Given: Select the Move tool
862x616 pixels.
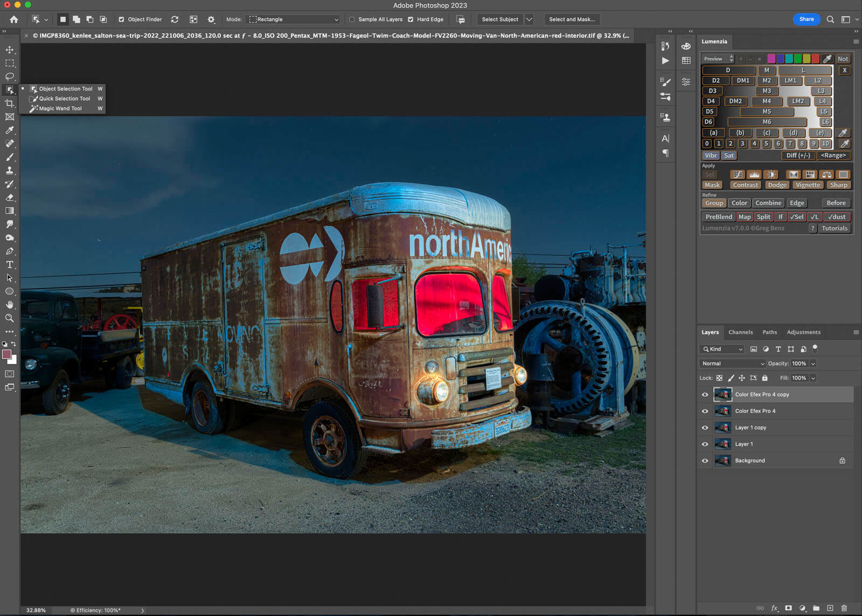Looking at the screenshot, I should click(10, 50).
